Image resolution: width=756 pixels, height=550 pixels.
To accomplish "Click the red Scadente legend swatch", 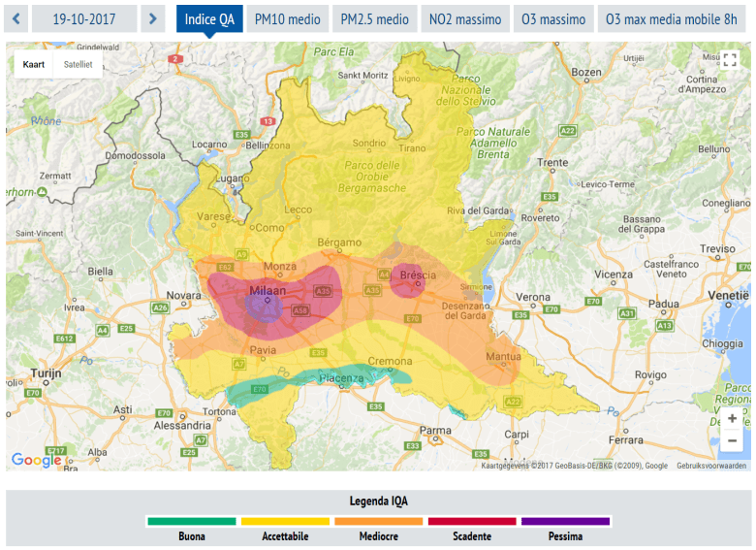I will [x=472, y=521].
